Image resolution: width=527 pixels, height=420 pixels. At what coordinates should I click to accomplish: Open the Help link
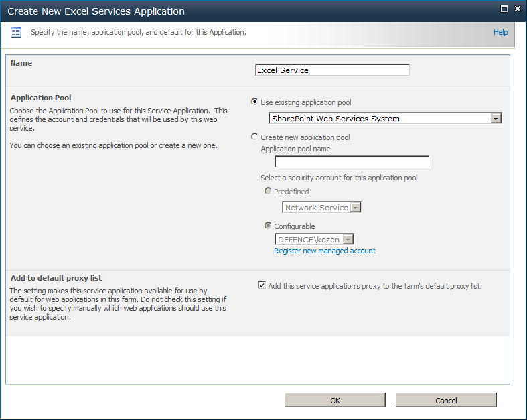pos(500,32)
